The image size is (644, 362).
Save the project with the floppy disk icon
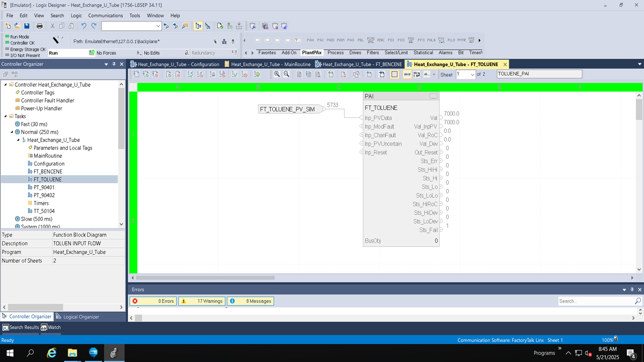click(27, 26)
